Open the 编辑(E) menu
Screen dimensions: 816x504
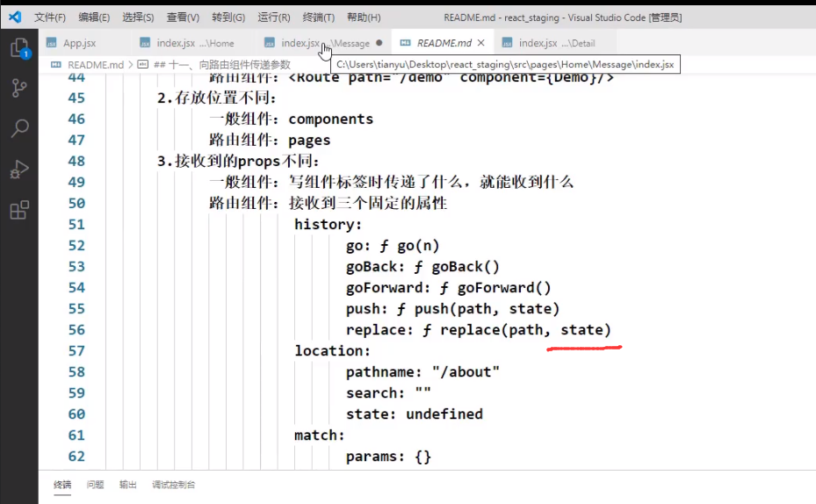pos(94,18)
